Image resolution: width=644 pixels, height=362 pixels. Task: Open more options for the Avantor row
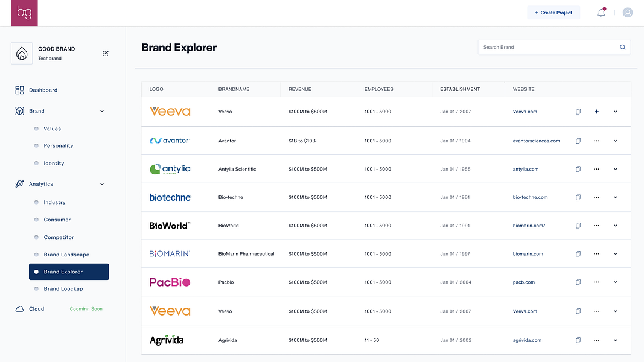[x=596, y=141]
